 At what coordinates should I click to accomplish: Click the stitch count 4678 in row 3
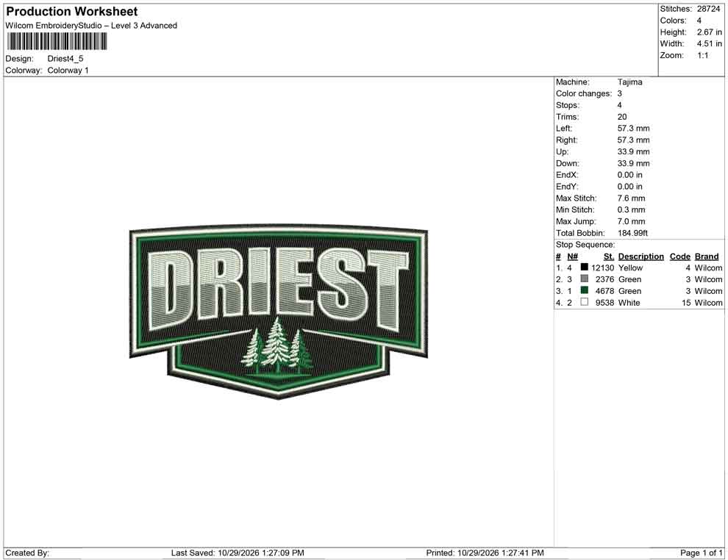(x=605, y=291)
